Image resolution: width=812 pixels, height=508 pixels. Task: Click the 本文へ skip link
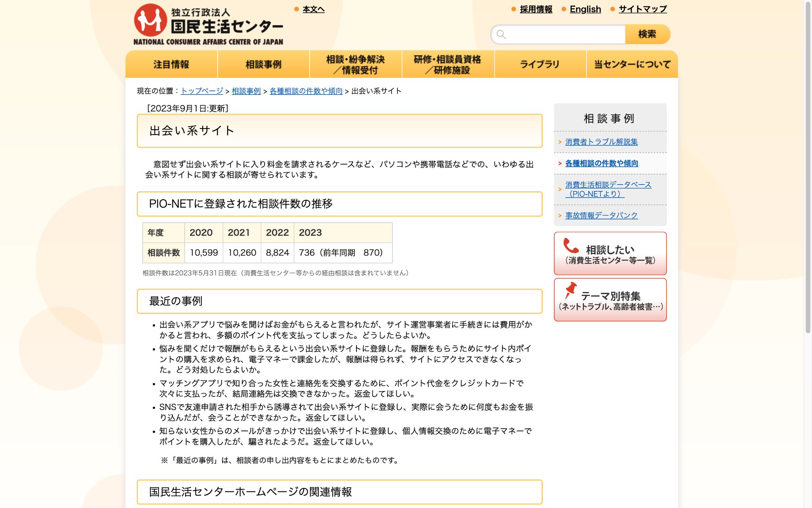click(x=313, y=10)
